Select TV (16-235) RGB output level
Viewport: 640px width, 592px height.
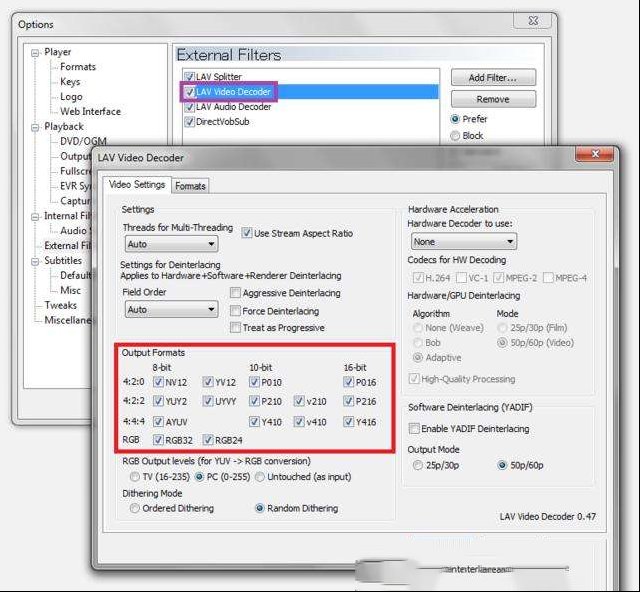134,476
